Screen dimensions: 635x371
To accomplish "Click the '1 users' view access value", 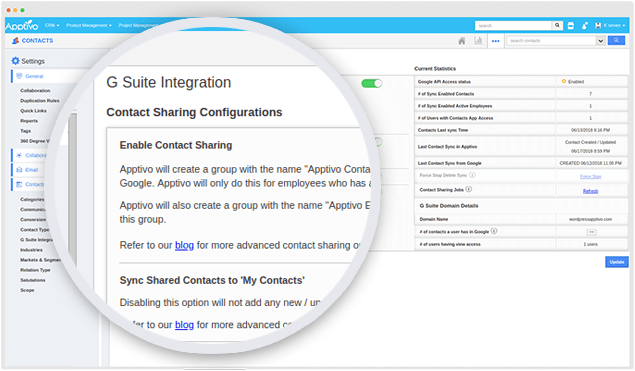I will pyautogui.click(x=590, y=244).
